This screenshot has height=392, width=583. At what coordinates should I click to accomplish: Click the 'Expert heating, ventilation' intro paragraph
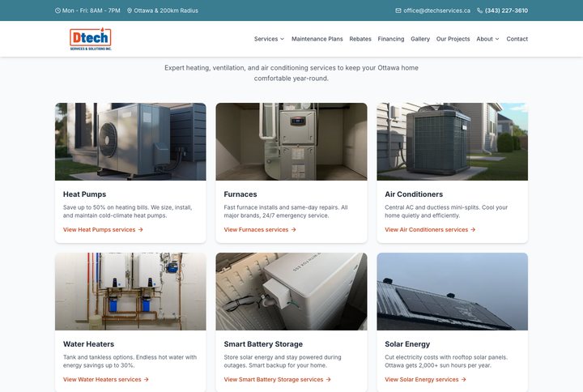click(x=291, y=73)
